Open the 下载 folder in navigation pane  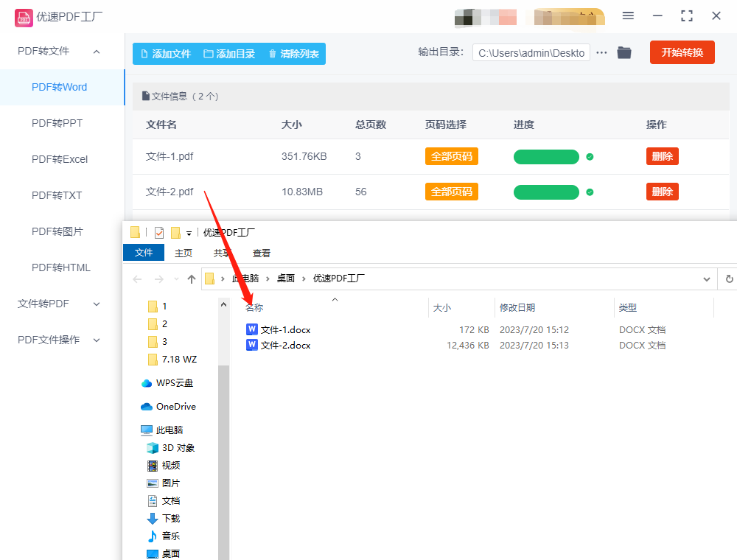[x=164, y=518]
